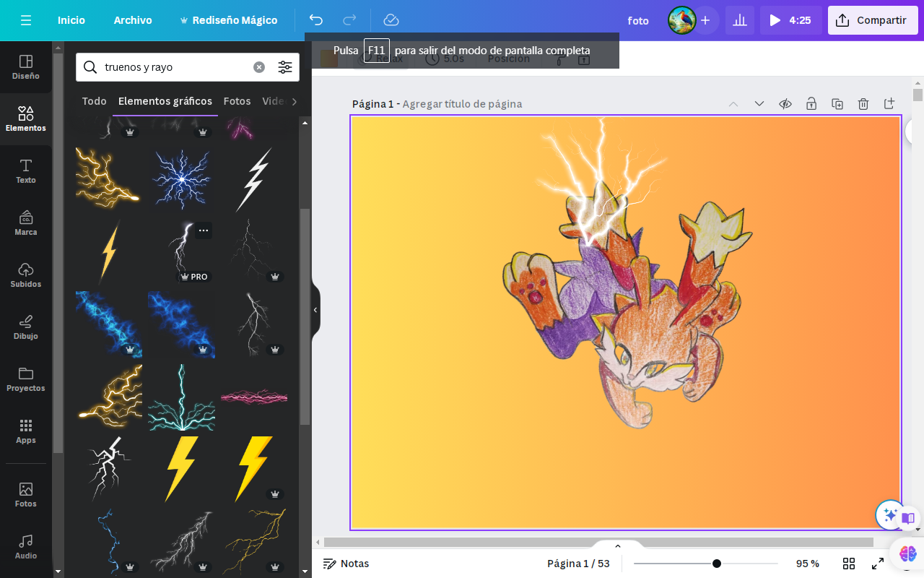924x578 pixels.
Task: Open Apps in the sidebar
Action: (x=26, y=431)
